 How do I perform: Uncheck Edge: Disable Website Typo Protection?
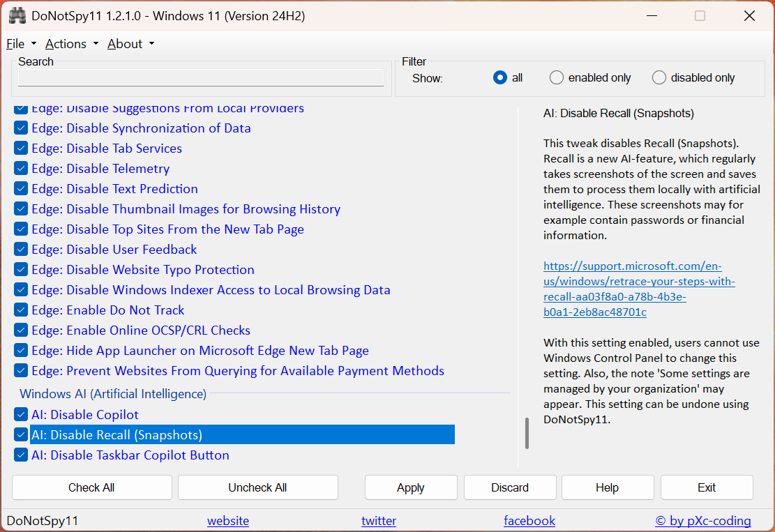pyautogui.click(x=21, y=270)
